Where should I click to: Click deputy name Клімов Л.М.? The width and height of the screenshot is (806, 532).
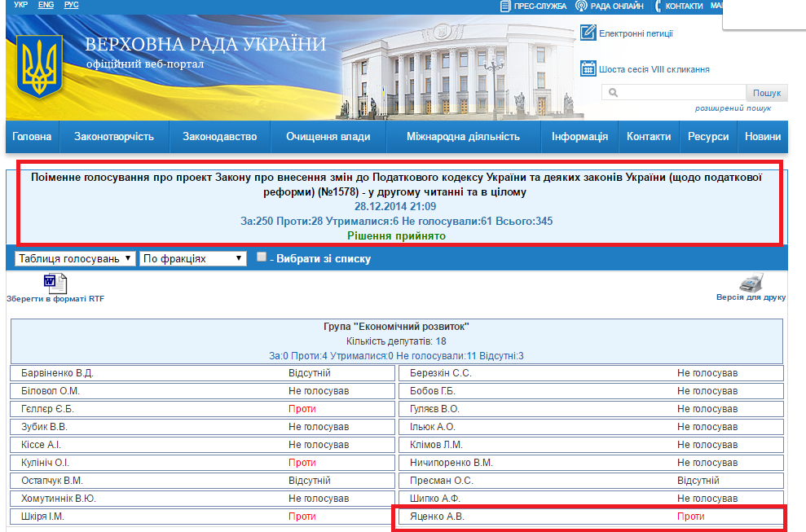tap(436, 445)
